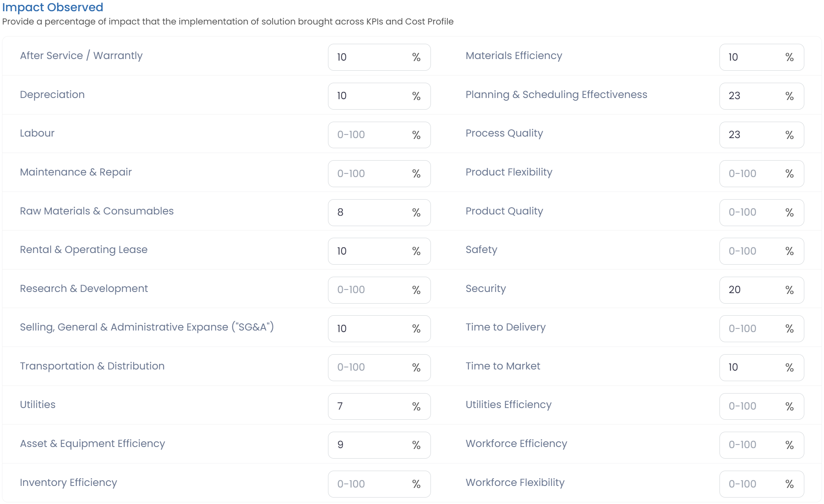Click the Research & Development percentage field
Screen dimensions: 824x504
click(x=370, y=290)
